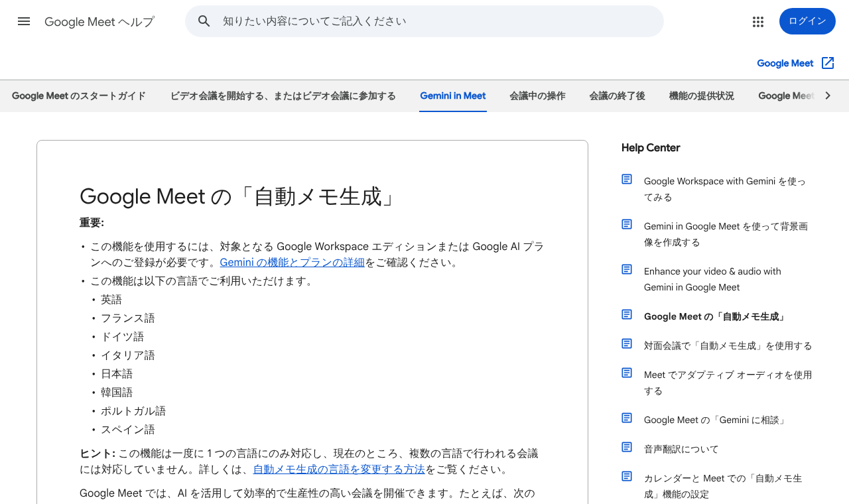Open Meet でアダプティブ オーディオを使用する article

tap(728, 383)
